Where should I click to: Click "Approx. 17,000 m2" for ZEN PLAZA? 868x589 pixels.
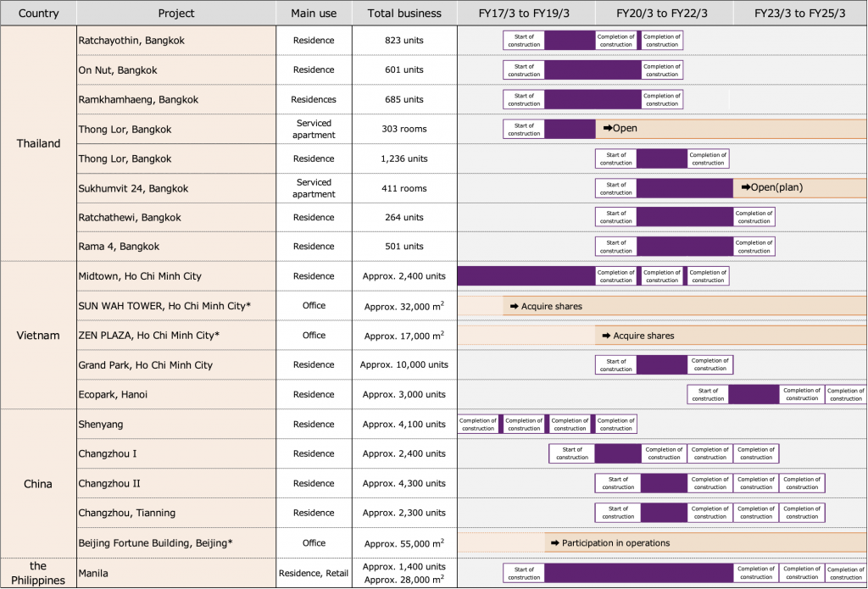[404, 336]
